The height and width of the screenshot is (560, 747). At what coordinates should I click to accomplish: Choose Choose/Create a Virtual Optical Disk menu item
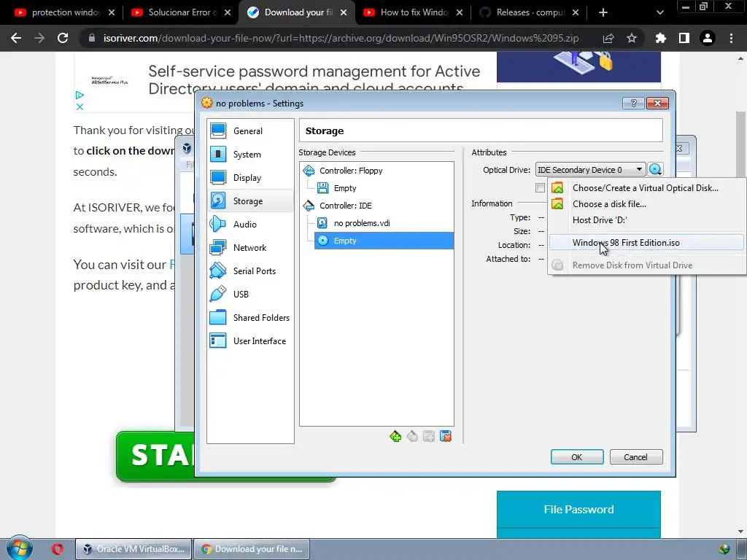pyautogui.click(x=646, y=188)
